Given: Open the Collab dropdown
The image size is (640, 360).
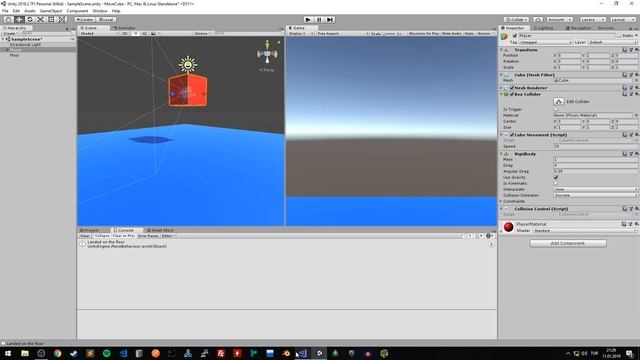Looking at the screenshot, I should click(x=517, y=20).
